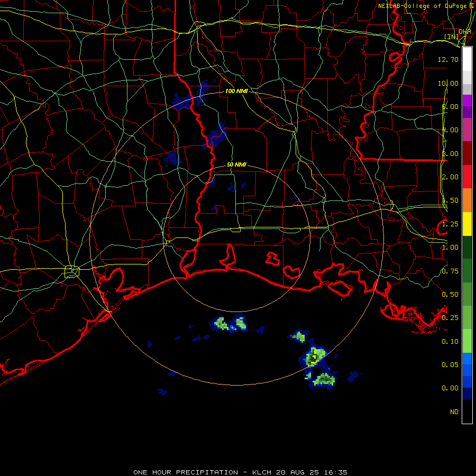
Task: Click the 2.00 legend value
Action: tap(450, 177)
